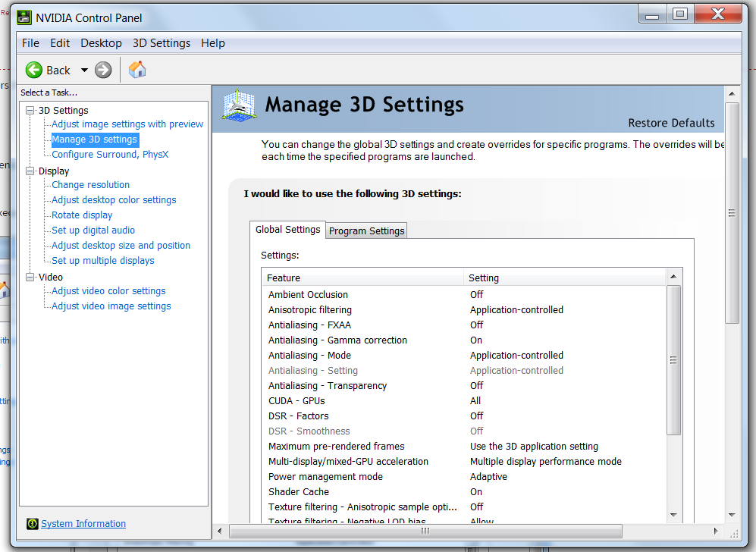
Task: Click the Home icon in toolbar
Action: (137, 71)
